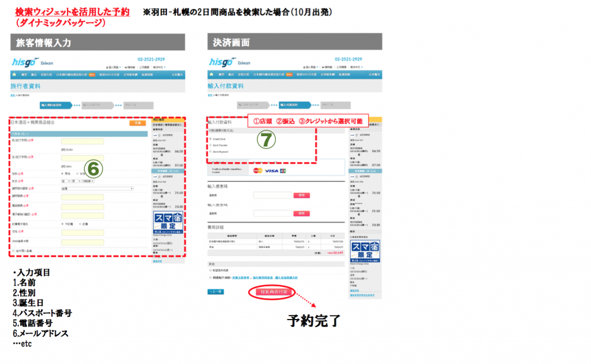Open the birthday month dropdown
The image size is (591, 364).
click(75, 181)
